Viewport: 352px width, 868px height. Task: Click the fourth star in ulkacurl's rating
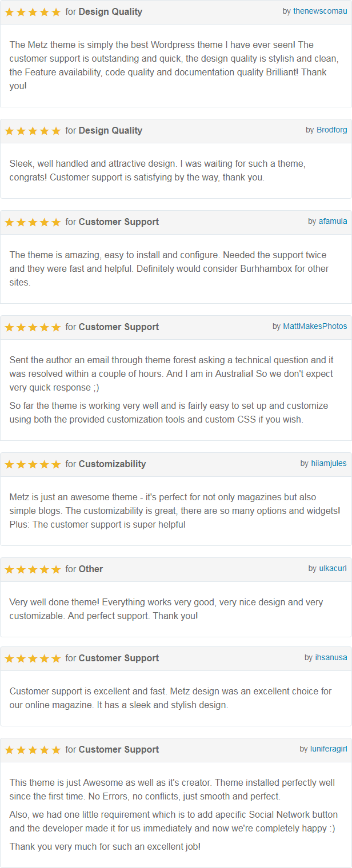[x=44, y=569]
